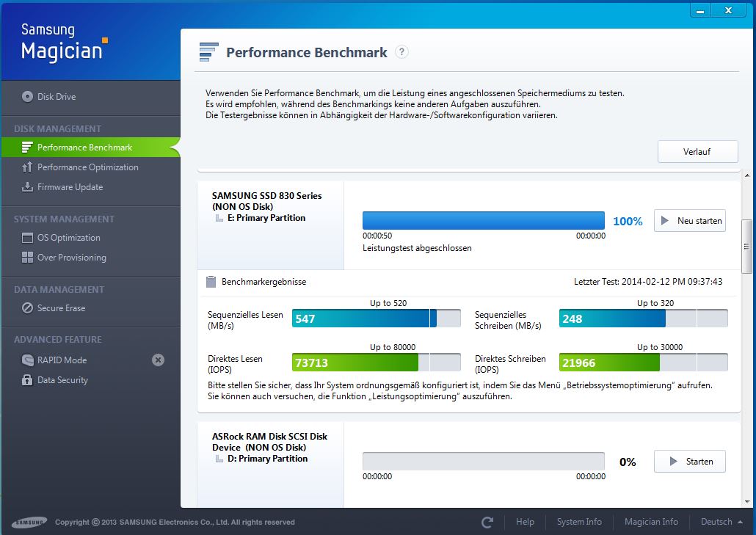
Task: Click the Firmware Update download icon
Action: [x=27, y=187]
